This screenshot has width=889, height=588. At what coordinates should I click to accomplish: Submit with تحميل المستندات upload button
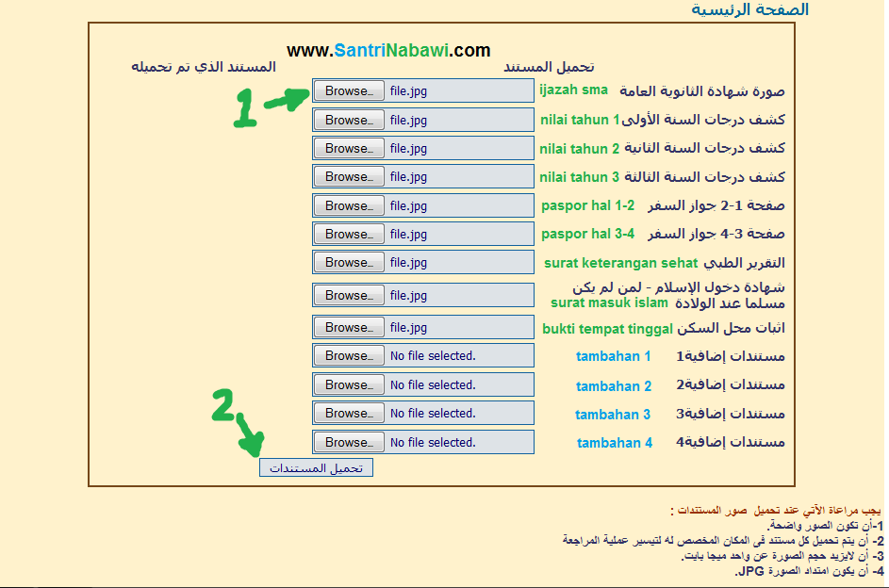point(317,468)
